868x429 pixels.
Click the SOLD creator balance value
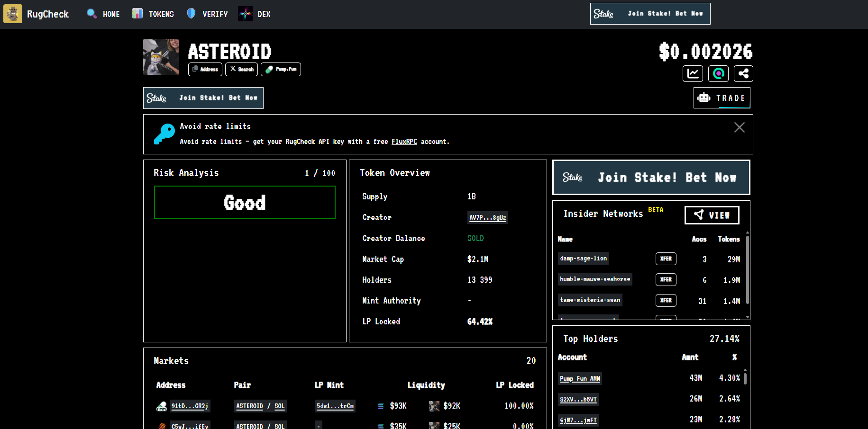[x=475, y=238]
